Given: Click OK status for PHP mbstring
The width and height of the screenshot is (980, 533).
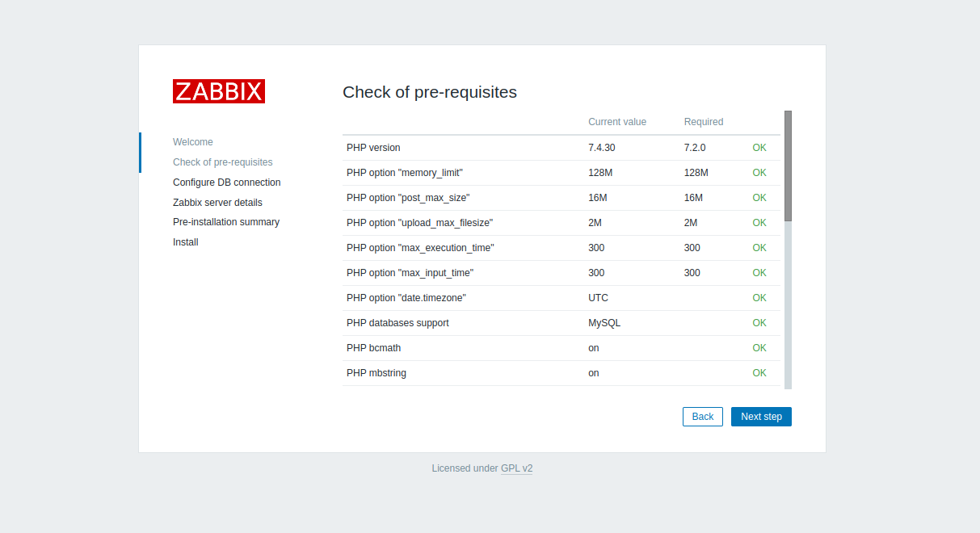Looking at the screenshot, I should click(x=759, y=373).
